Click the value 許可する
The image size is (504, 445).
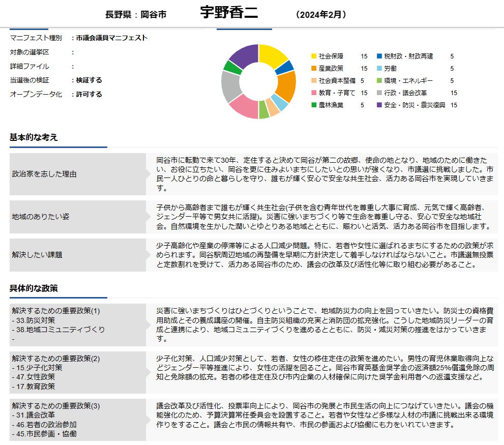pyautogui.click(x=89, y=94)
